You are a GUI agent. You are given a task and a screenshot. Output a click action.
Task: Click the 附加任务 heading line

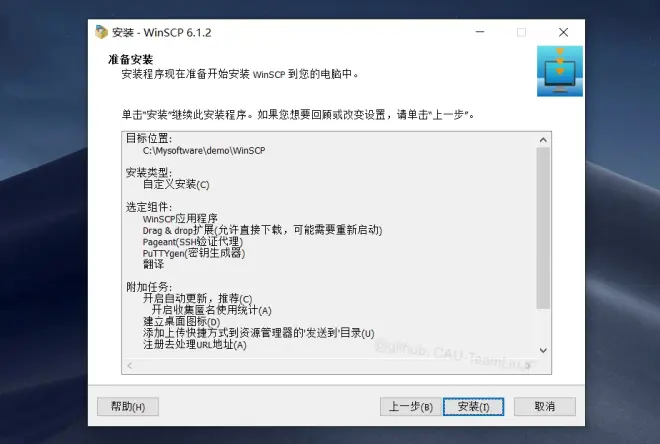tap(149, 287)
